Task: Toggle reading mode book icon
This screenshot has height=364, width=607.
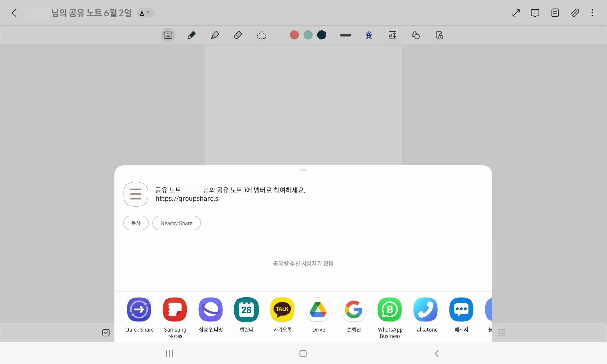Action: (x=535, y=13)
